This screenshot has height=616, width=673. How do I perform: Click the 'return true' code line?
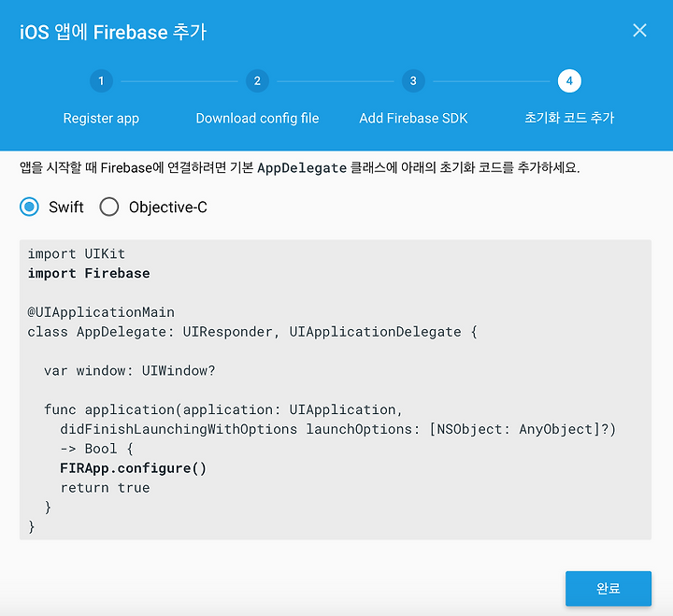(105, 488)
